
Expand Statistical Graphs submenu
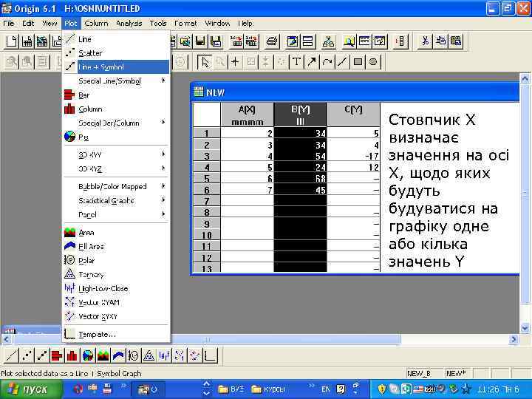(x=116, y=200)
